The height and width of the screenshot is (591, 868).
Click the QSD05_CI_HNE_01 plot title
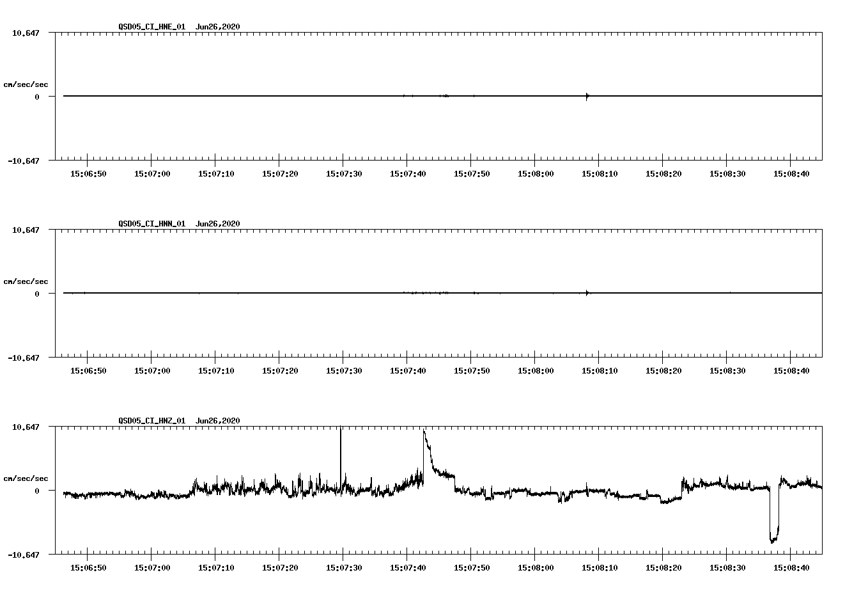(x=179, y=27)
